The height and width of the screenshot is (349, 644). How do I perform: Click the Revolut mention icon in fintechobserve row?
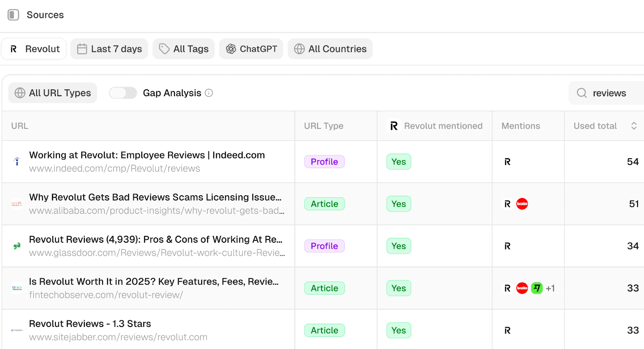[508, 288]
